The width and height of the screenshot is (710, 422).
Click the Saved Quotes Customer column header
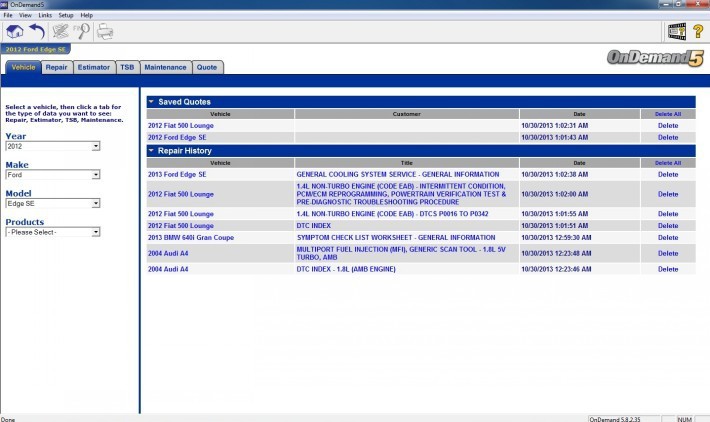point(407,114)
